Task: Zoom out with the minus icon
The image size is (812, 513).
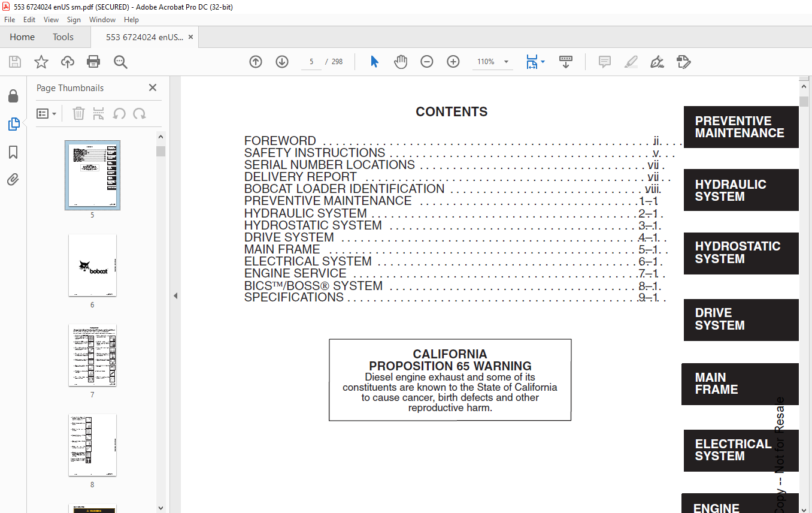Action: coord(427,62)
